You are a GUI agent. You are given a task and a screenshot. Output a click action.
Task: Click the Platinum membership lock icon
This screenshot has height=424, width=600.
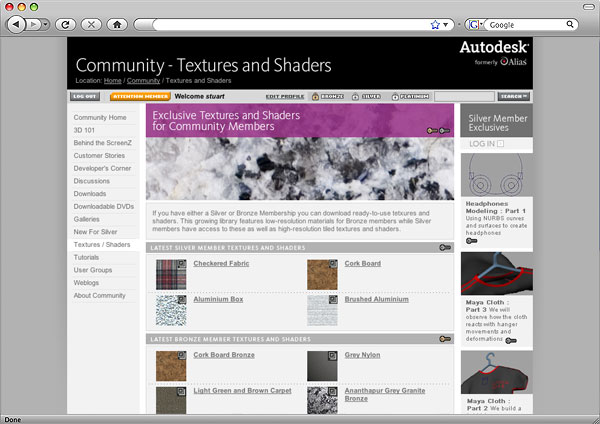pos(395,97)
